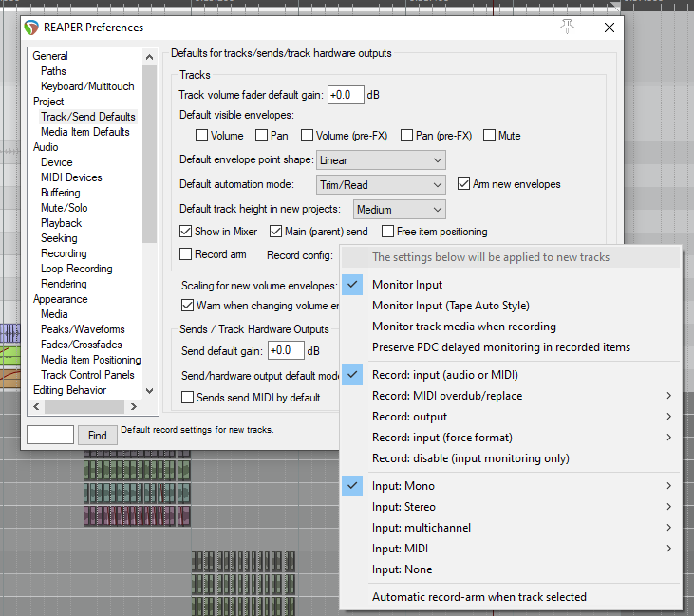Click the pin icon in Preferences title bar
Image resolution: width=694 pixels, height=616 pixels.
coord(568,28)
